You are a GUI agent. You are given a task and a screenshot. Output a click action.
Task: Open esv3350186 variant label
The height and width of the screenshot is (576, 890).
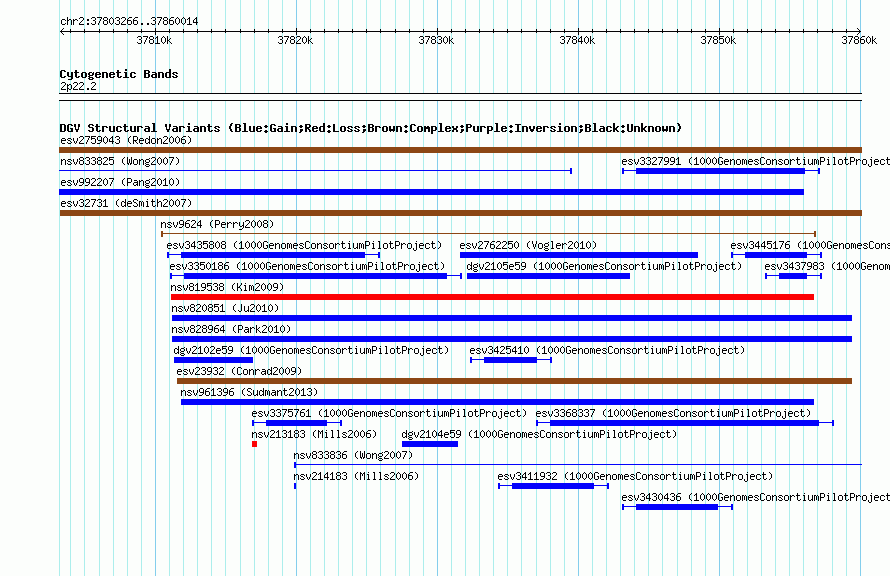click(307, 266)
